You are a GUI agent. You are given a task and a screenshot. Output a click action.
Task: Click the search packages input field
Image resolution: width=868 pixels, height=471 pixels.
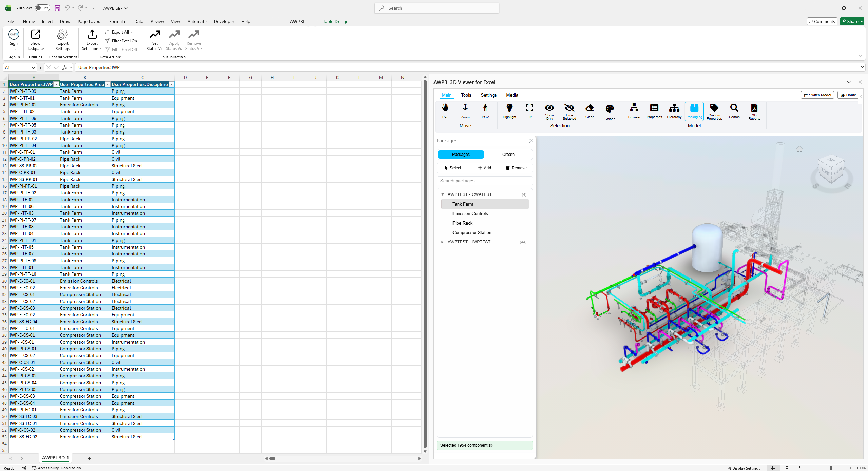coord(484,181)
